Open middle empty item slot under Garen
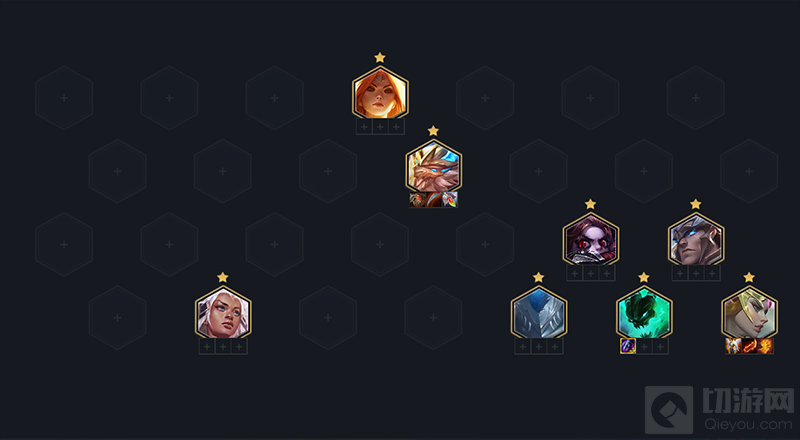The height and width of the screenshot is (440, 800). point(696,274)
